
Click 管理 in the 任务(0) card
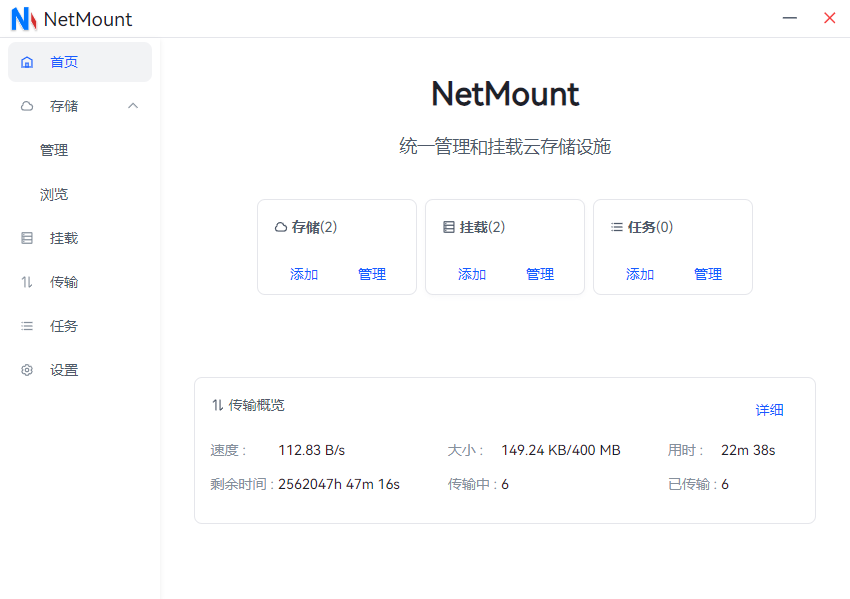pyautogui.click(x=708, y=274)
